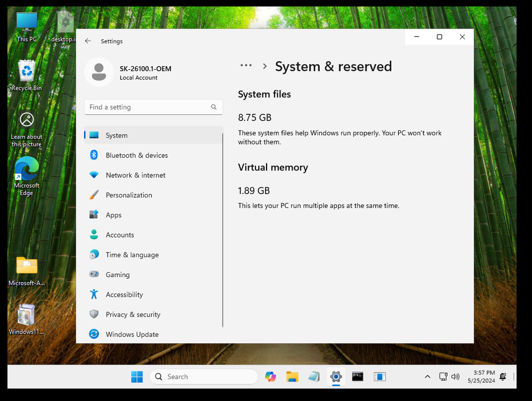532x401 pixels.
Task: Maximize the Settings window
Action: tap(439, 37)
